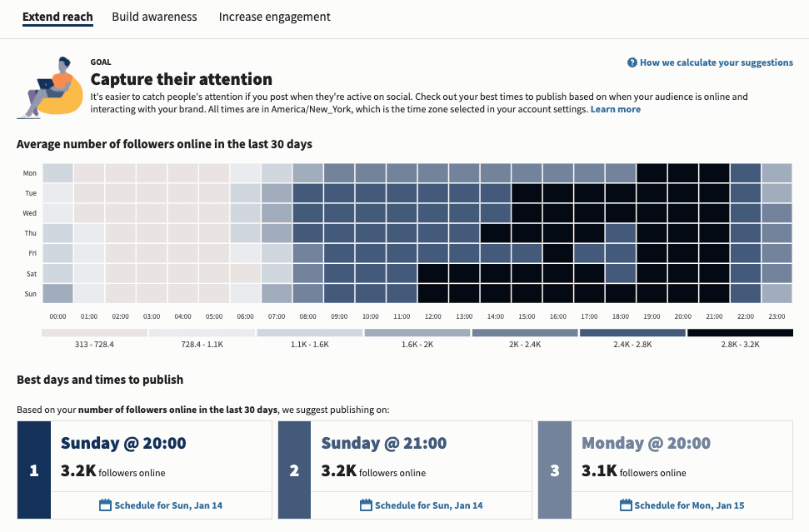
Task: Click the Sunday 20:00 heatmap cell
Action: [x=683, y=293]
